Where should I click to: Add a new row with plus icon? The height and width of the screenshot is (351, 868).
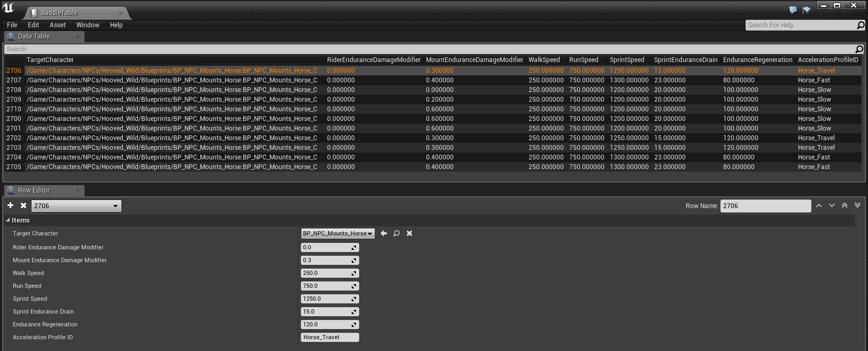(x=10, y=205)
